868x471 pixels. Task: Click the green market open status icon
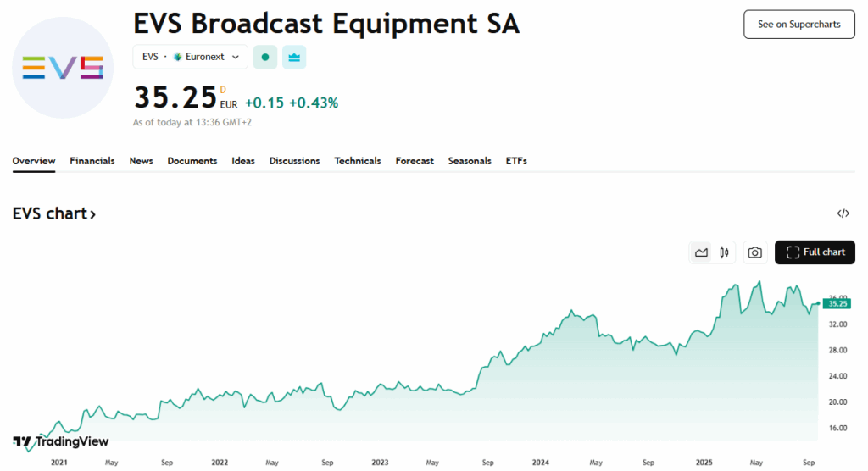pos(265,57)
